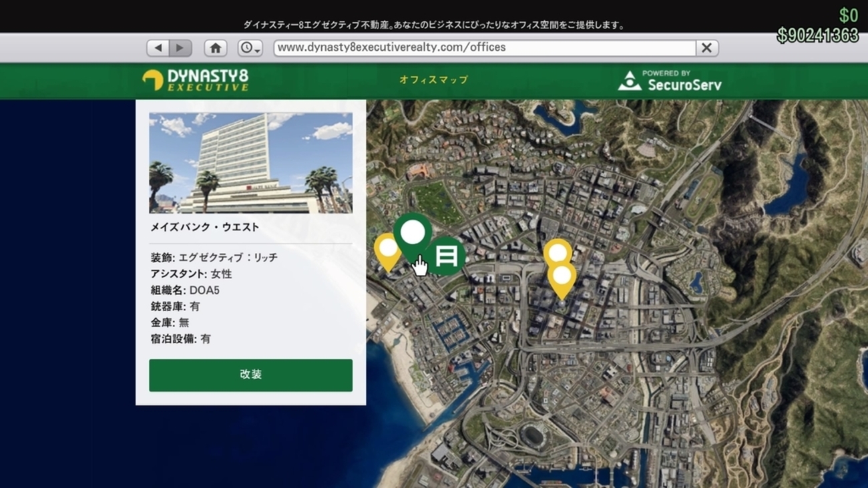Click the アシスタント: 女性 line
Viewport: 868px width, 488px height.
point(191,274)
